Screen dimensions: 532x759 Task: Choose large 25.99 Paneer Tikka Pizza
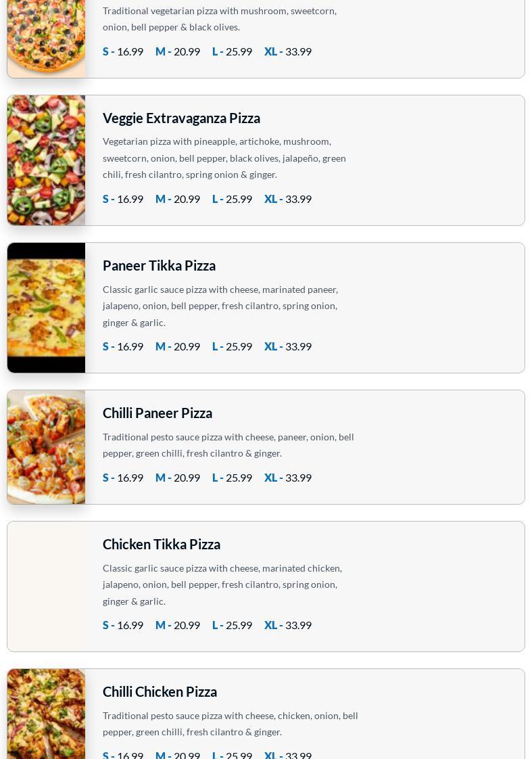[x=232, y=346]
